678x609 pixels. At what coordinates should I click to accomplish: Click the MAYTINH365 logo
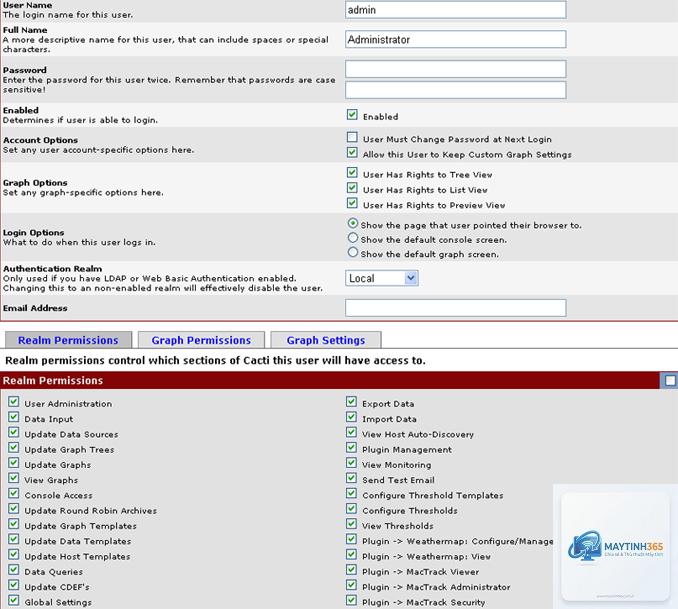pyautogui.click(x=615, y=546)
